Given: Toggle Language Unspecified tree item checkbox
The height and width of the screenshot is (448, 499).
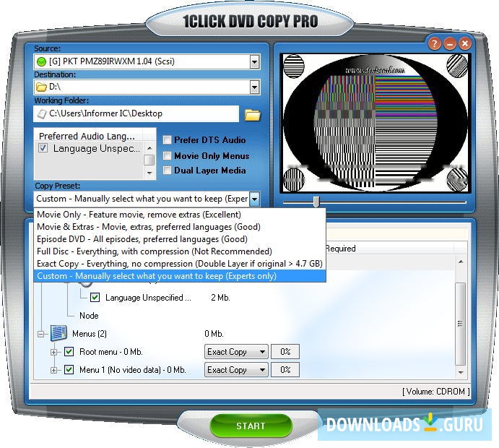Looking at the screenshot, I should click(95, 298).
